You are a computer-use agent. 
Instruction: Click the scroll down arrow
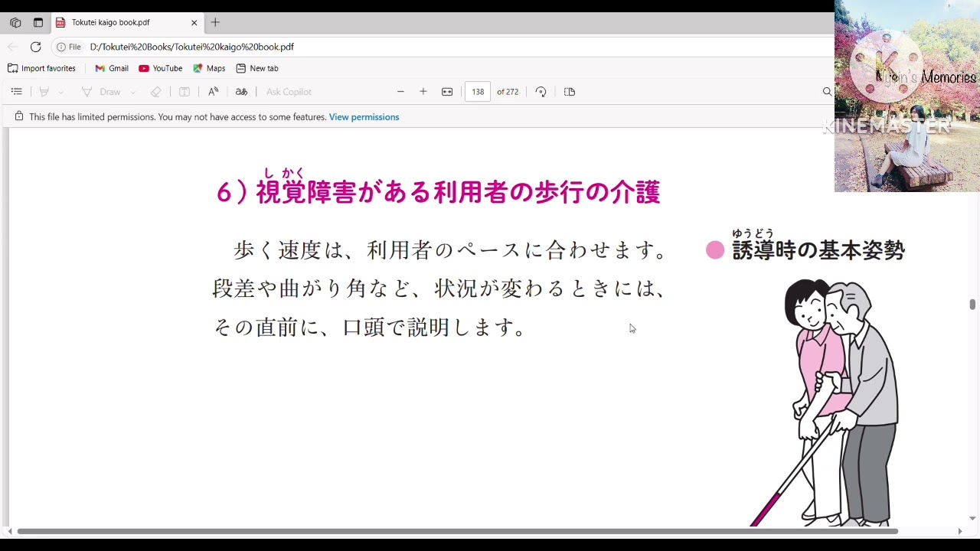(972, 519)
